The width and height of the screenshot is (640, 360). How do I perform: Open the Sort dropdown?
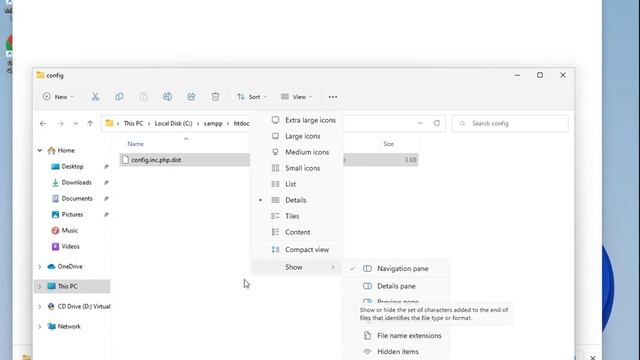pyautogui.click(x=251, y=97)
